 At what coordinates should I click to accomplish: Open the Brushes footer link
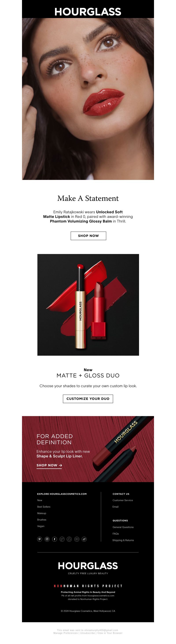click(42, 520)
